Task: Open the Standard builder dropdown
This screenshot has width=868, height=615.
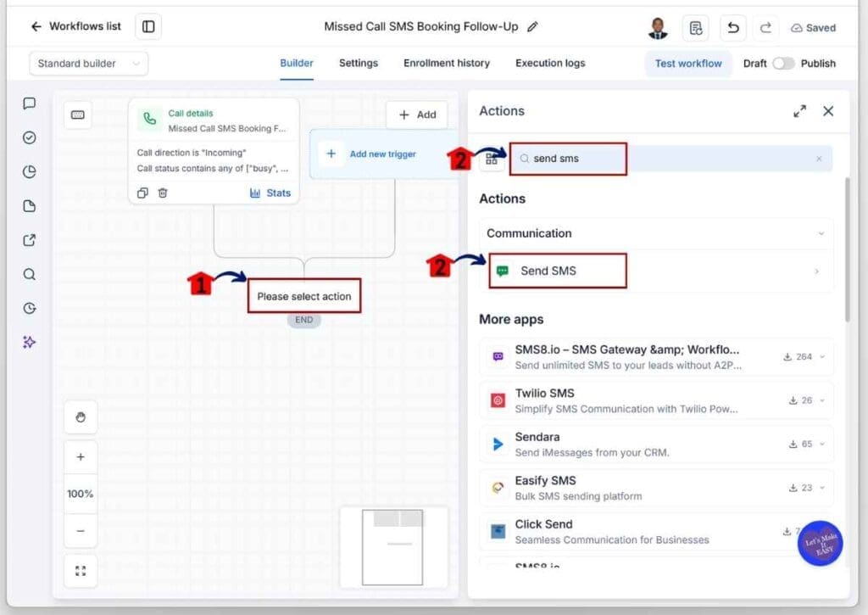Action: pyautogui.click(x=88, y=63)
